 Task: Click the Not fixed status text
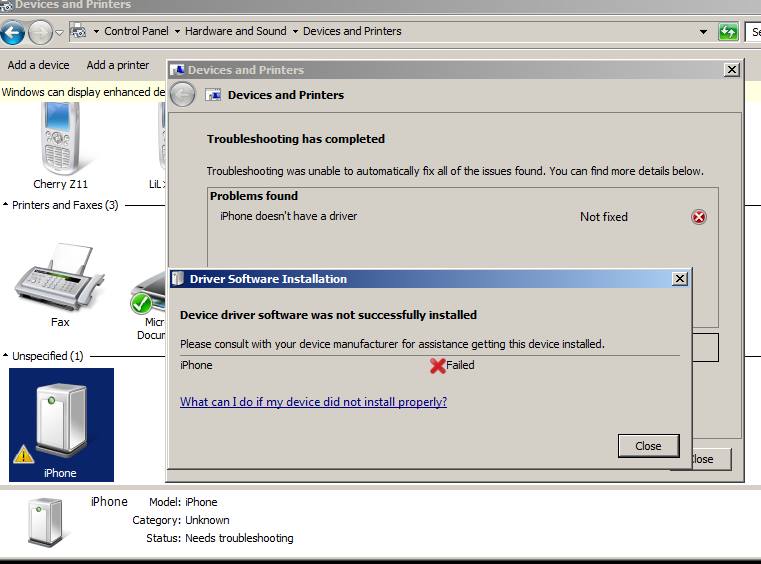click(604, 216)
